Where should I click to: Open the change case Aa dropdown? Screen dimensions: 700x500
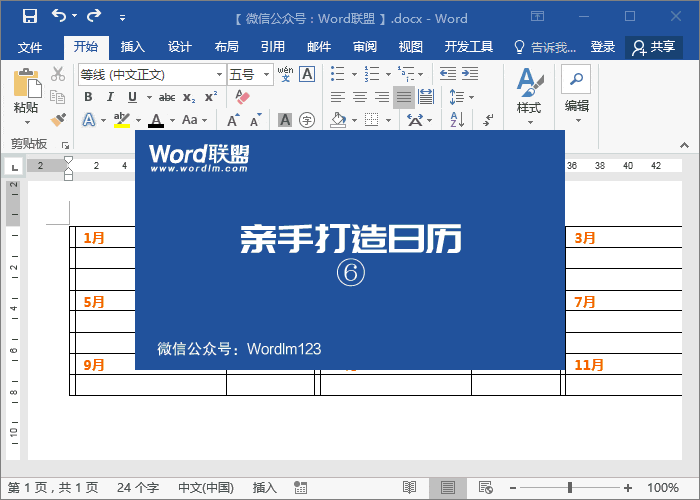click(x=194, y=120)
